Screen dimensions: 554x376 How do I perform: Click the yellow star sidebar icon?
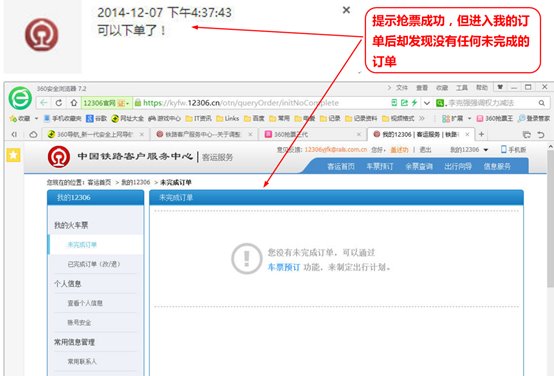13,155
